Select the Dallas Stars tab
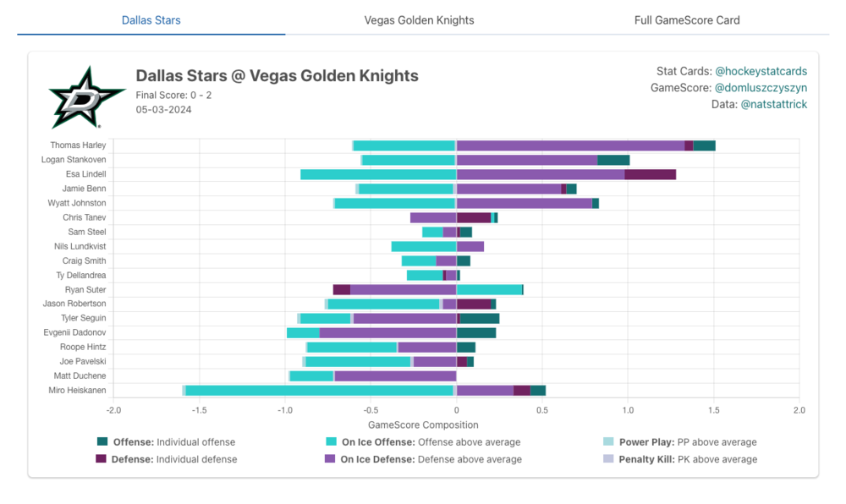 tap(151, 19)
